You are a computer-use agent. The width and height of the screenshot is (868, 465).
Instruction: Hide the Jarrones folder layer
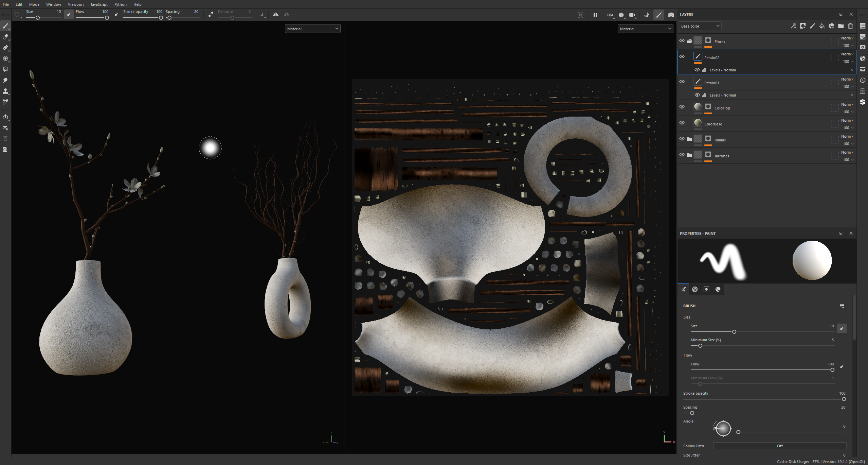click(x=682, y=155)
